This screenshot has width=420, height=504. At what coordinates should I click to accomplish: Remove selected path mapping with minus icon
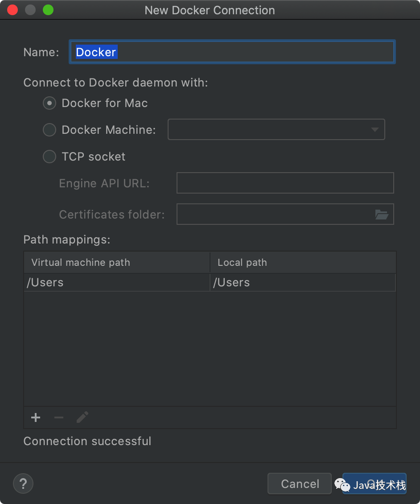pos(59,417)
